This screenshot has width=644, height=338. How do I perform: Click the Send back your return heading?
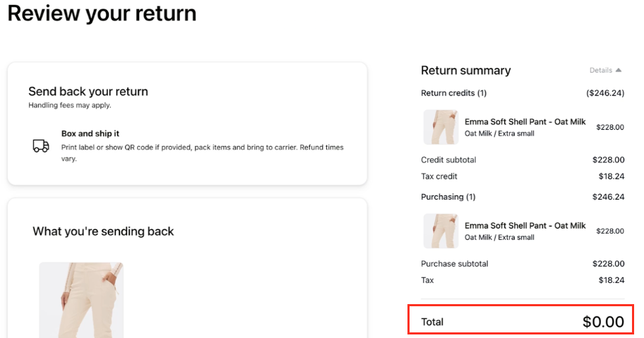88,92
